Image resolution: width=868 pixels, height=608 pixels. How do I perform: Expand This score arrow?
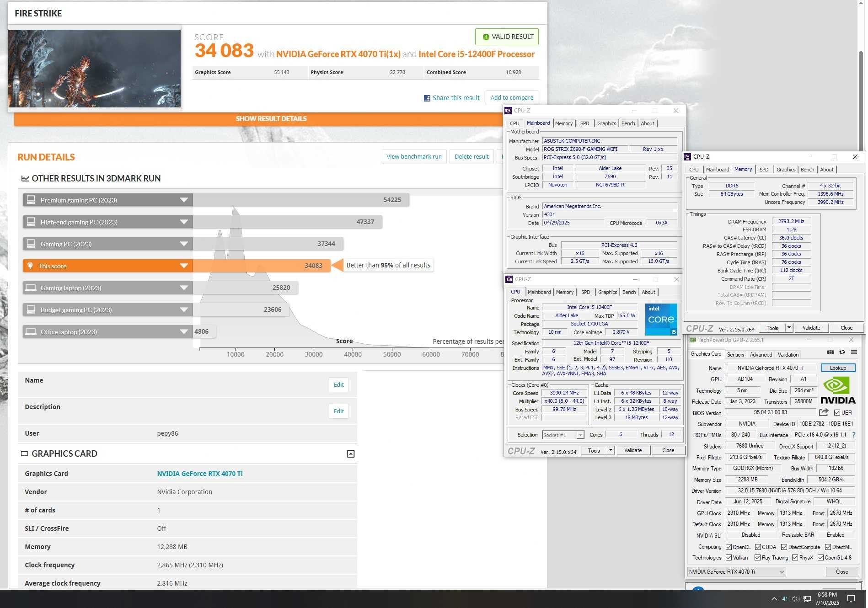click(x=184, y=266)
